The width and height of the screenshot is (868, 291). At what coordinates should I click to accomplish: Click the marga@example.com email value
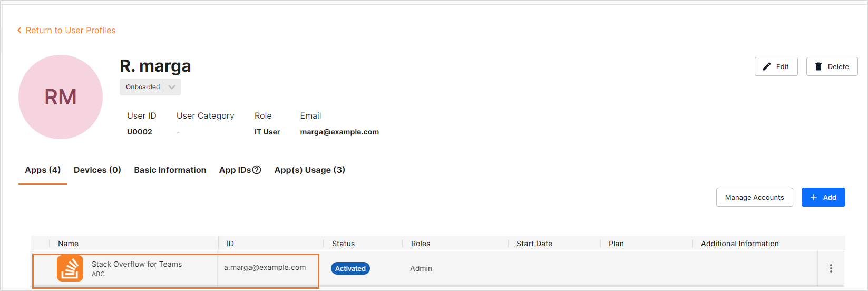pyautogui.click(x=339, y=132)
